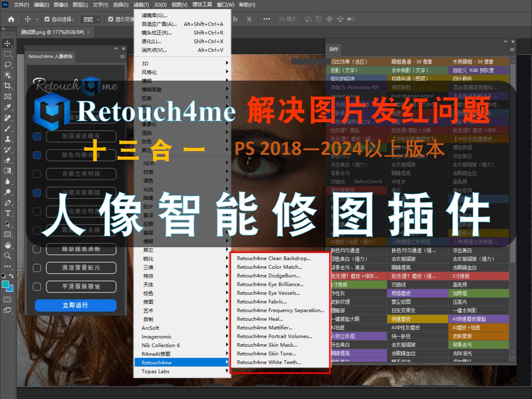532x399 pixels.
Task: Choose 滤镜库(G)... from filter menu
Action: point(182,15)
